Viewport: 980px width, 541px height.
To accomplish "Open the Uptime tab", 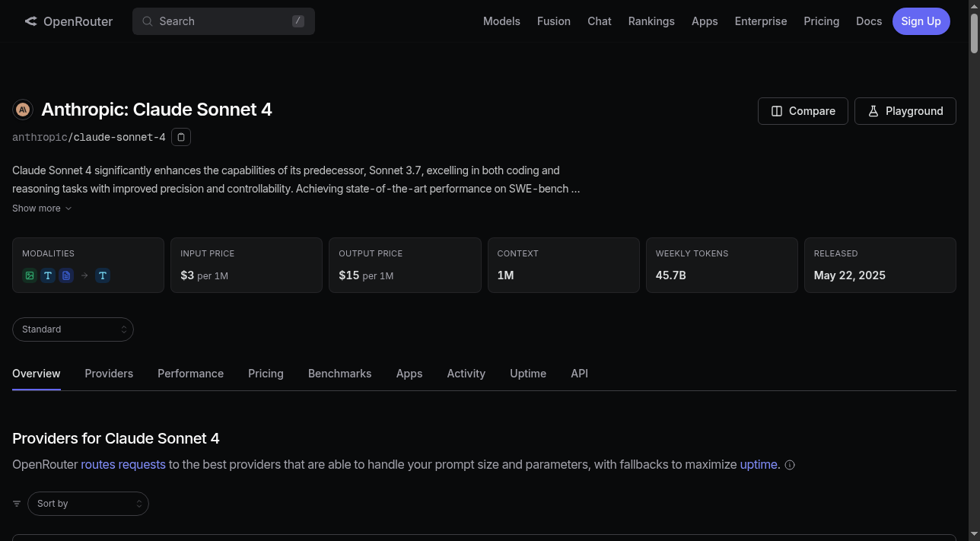I will 528,374.
